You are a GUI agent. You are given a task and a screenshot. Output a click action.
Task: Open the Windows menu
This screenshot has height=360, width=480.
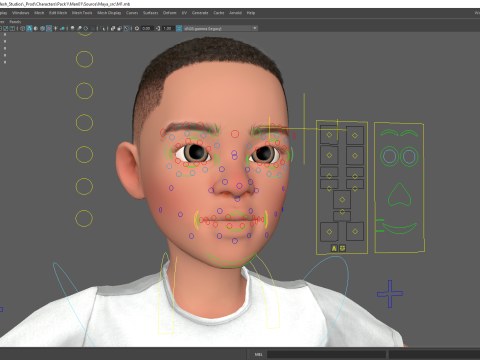pyautogui.click(x=20, y=13)
